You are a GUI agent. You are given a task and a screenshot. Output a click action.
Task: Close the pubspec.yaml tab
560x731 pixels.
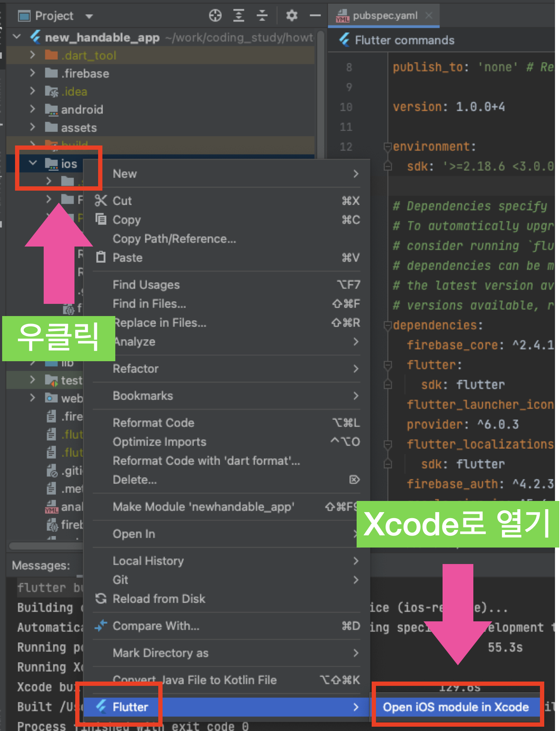(x=429, y=15)
